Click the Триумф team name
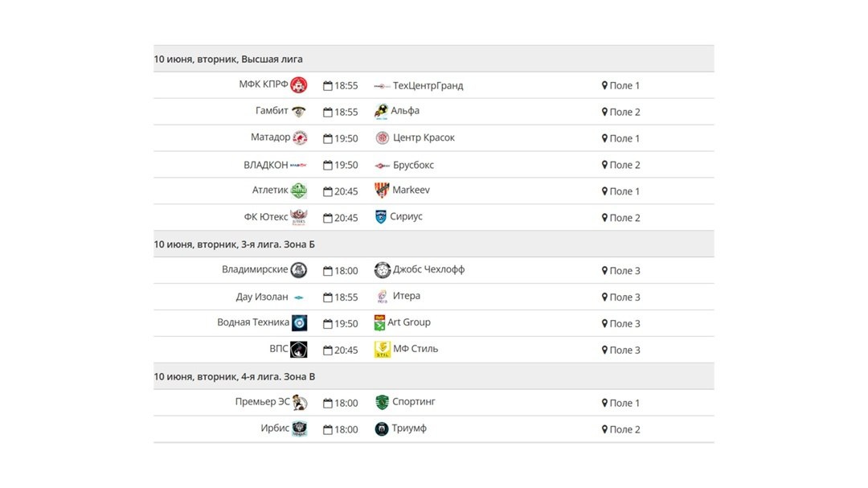This screenshot has width=868, height=488. (409, 429)
